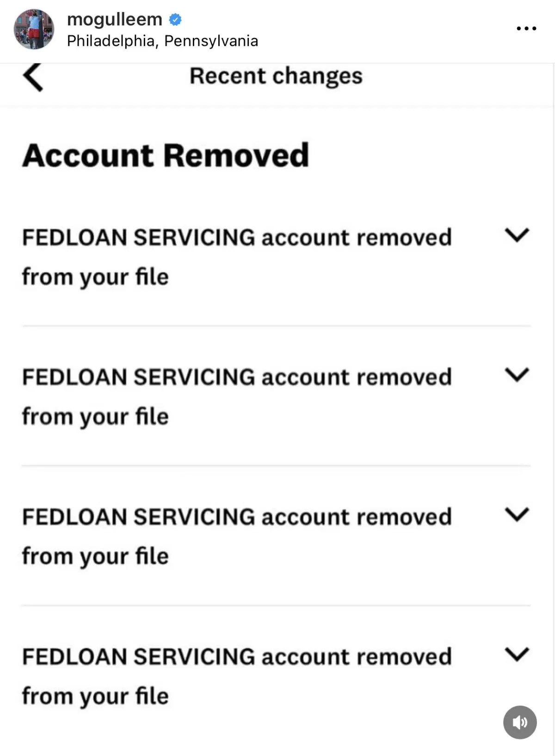Select the Recent changes page title
Viewport: 555px width, 756px height.
click(276, 76)
